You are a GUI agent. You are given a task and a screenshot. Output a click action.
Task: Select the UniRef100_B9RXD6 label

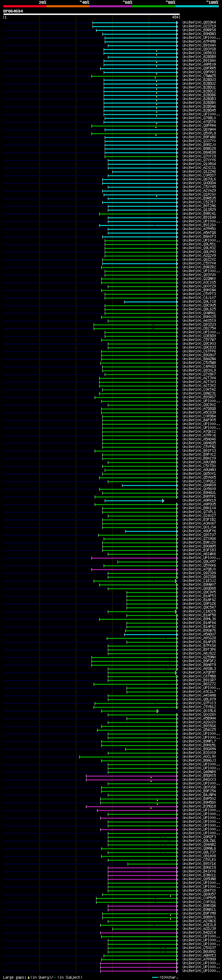point(199,906)
